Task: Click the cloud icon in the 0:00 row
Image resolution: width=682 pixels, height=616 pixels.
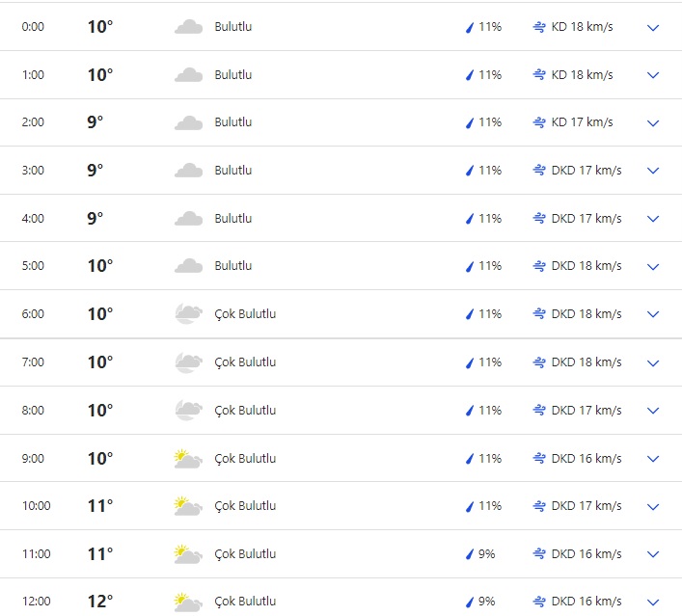Action: tap(188, 27)
